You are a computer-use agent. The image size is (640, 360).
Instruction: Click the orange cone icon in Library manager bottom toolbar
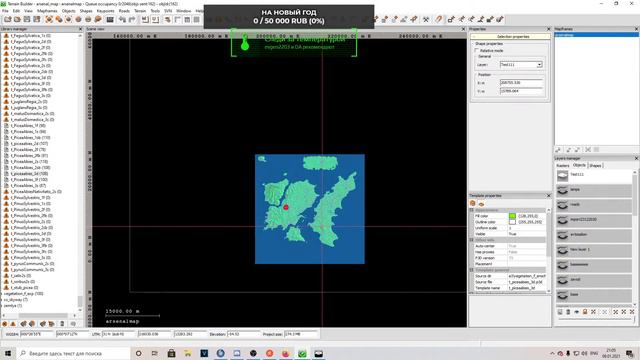coord(13,324)
